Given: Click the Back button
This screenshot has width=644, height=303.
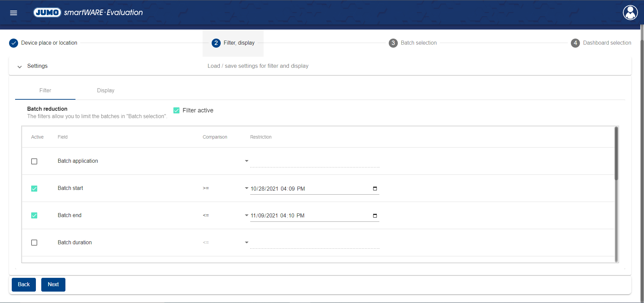Looking at the screenshot, I should [x=24, y=285].
